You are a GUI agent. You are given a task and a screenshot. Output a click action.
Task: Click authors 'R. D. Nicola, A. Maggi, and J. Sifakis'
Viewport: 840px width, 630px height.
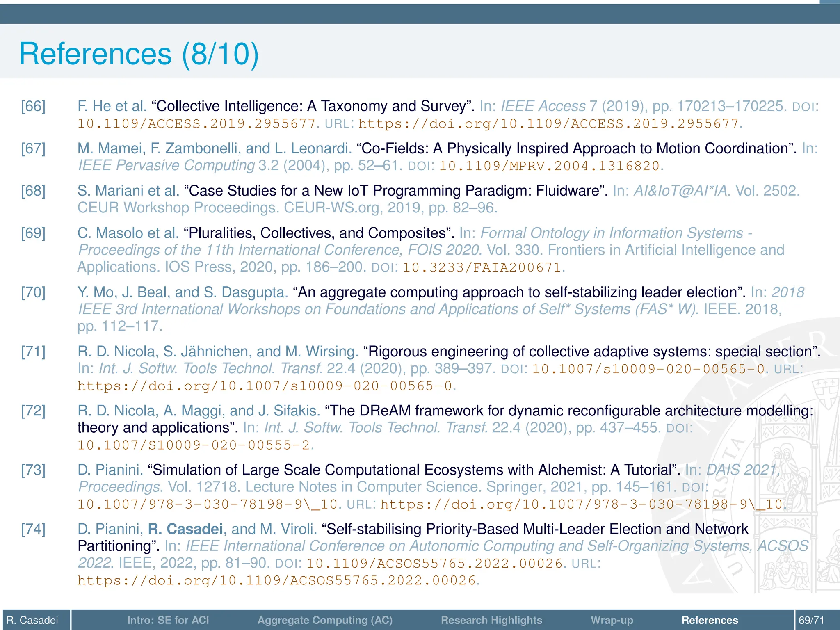199,411
